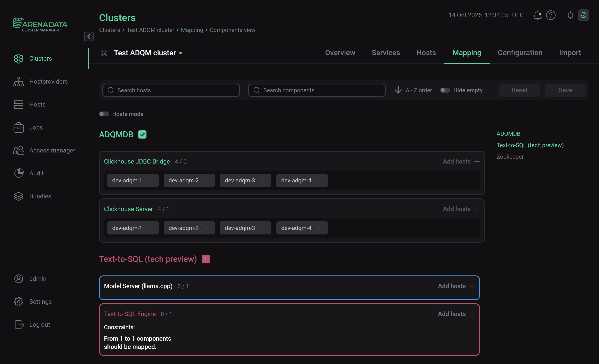Screen dimensions: 599x364
Task: Toggle the A - Z order sort arrow
Action: (x=398, y=90)
